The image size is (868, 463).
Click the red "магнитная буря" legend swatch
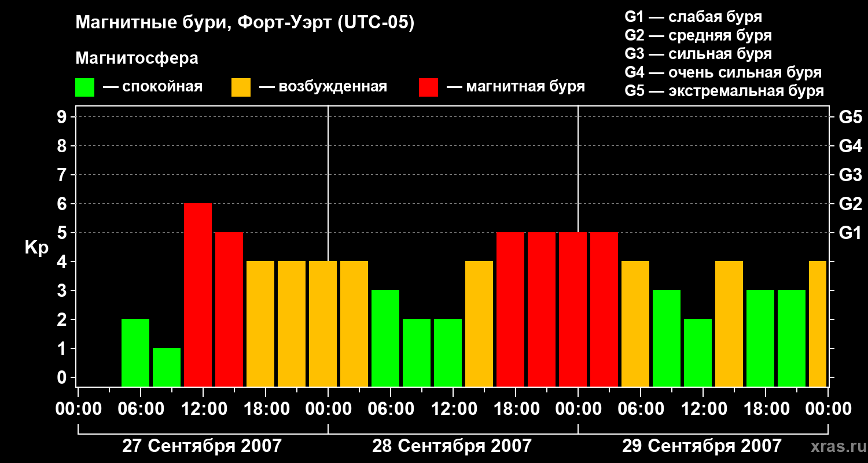point(428,87)
